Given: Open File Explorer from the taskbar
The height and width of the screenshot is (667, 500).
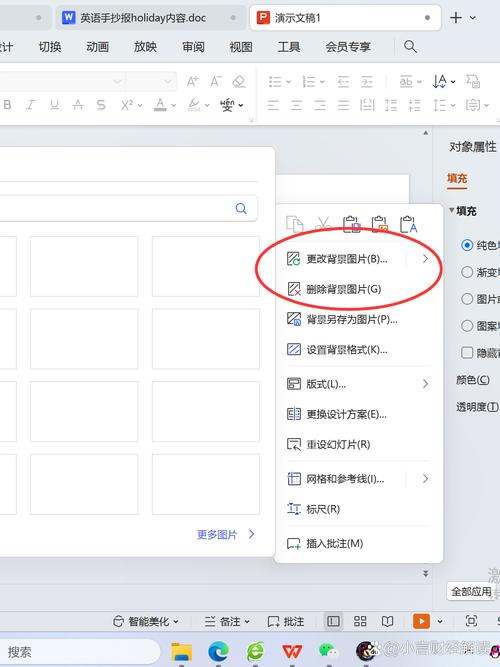Looking at the screenshot, I should click(182, 651).
